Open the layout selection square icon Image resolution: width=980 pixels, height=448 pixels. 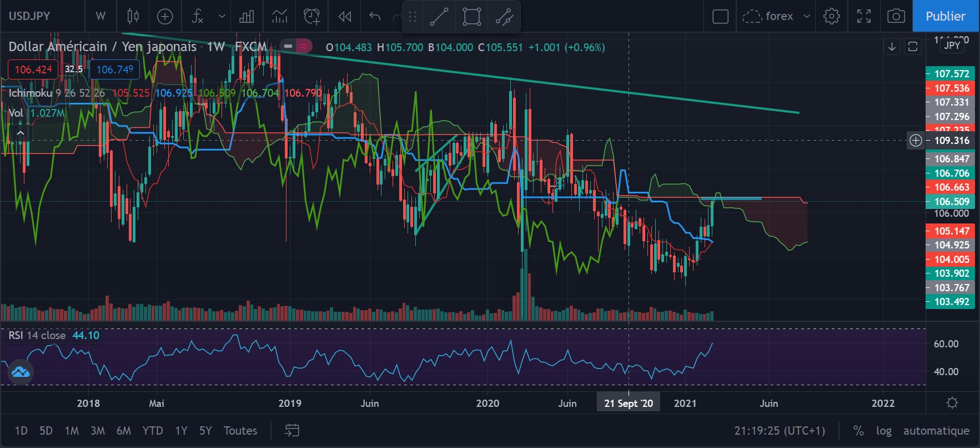pos(720,17)
